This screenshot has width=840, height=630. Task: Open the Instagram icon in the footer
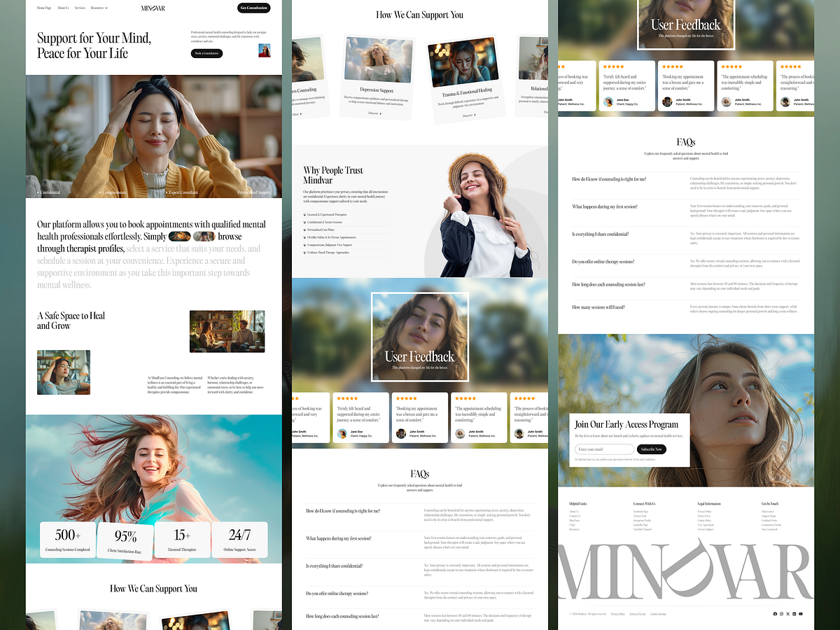781,614
